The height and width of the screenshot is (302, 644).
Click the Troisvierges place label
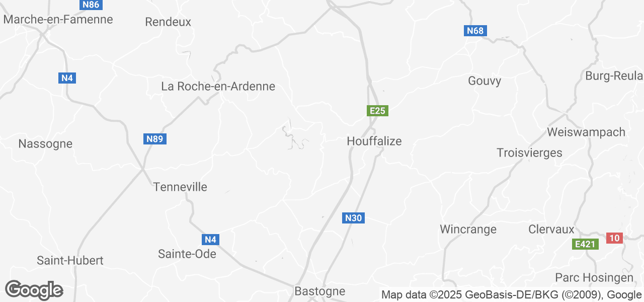pyautogui.click(x=529, y=153)
